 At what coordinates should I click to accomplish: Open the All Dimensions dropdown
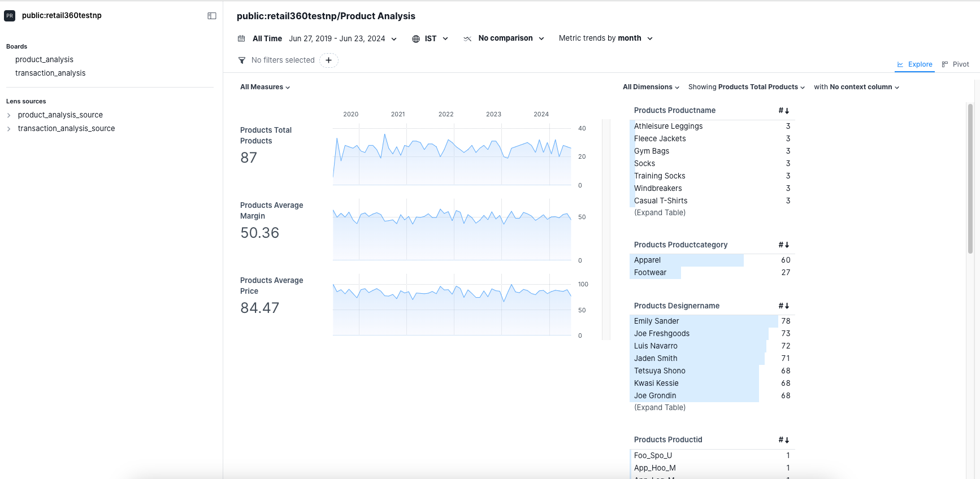click(x=651, y=87)
